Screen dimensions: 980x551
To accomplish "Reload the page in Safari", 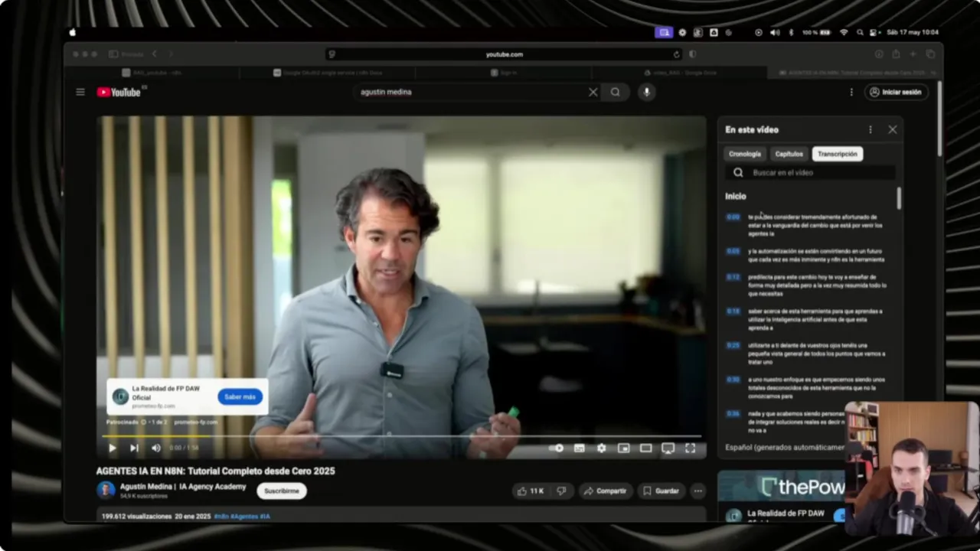I will tap(676, 54).
